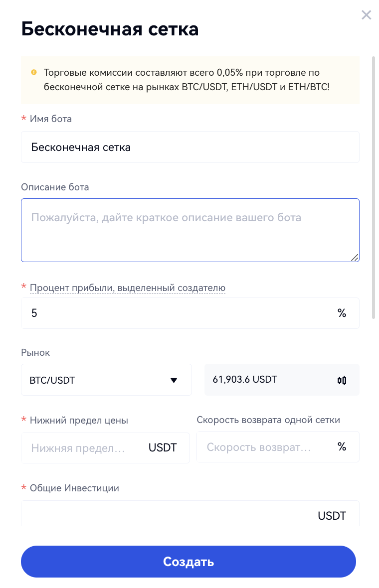Focus the Имя бота name field
The width and height of the screenshot is (379, 588).
coord(189,147)
